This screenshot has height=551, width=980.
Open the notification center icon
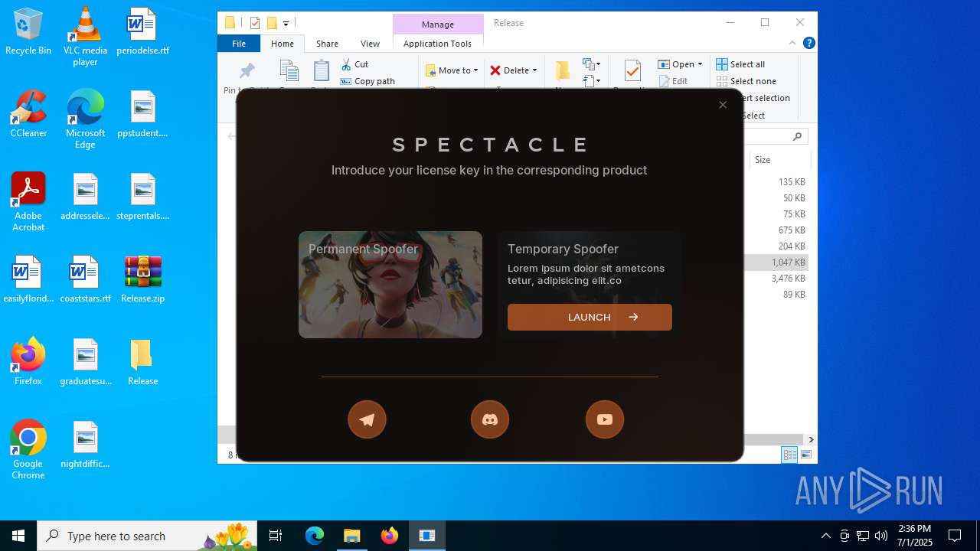(x=955, y=536)
